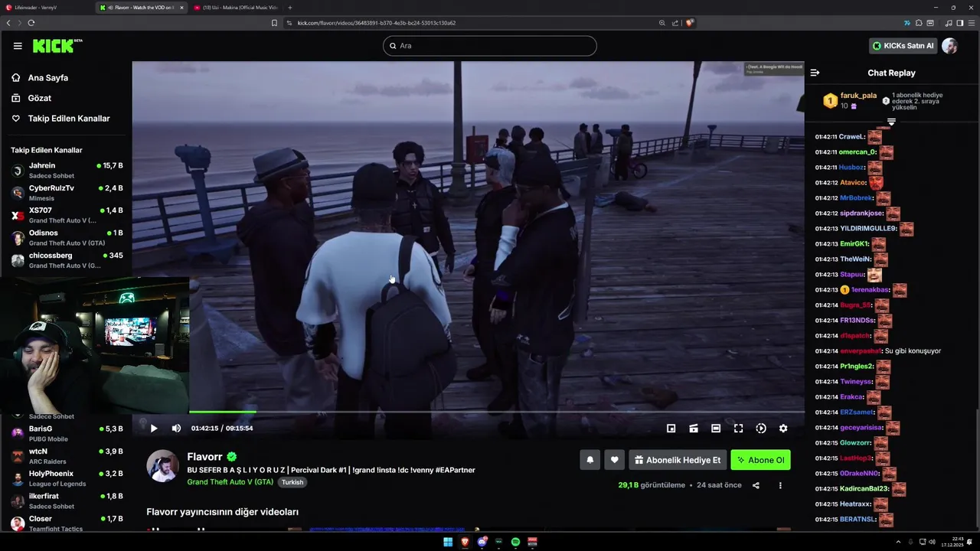Select the Flavorr Kick VOD tab
The width and height of the screenshot is (980, 551).
pos(142,8)
